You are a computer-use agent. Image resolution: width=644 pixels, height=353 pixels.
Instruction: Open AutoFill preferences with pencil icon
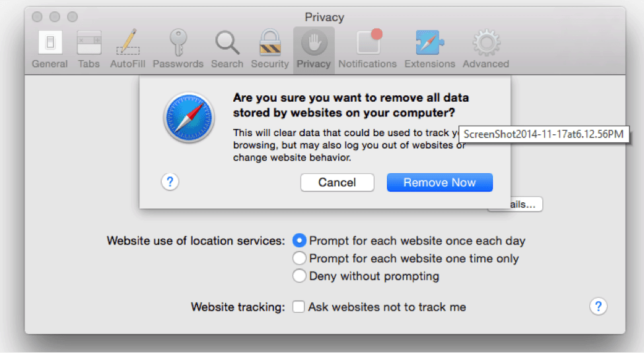[127, 50]
